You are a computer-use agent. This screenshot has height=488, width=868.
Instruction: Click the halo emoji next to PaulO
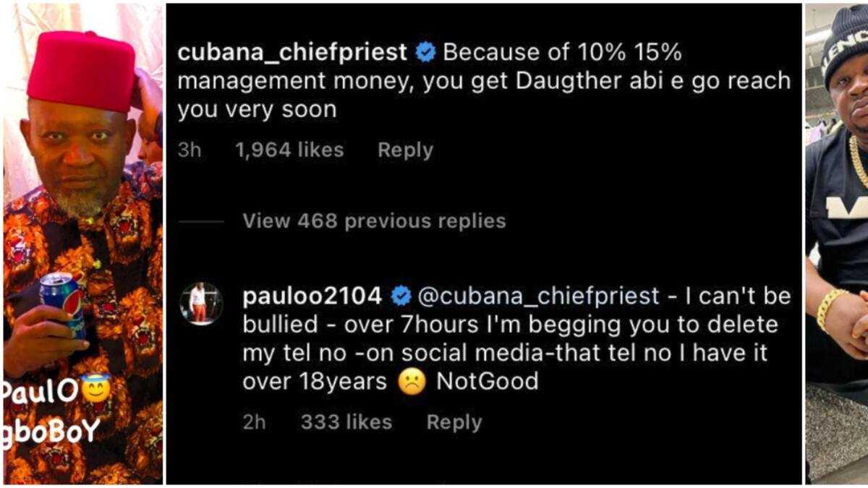(x=96, y=390)
